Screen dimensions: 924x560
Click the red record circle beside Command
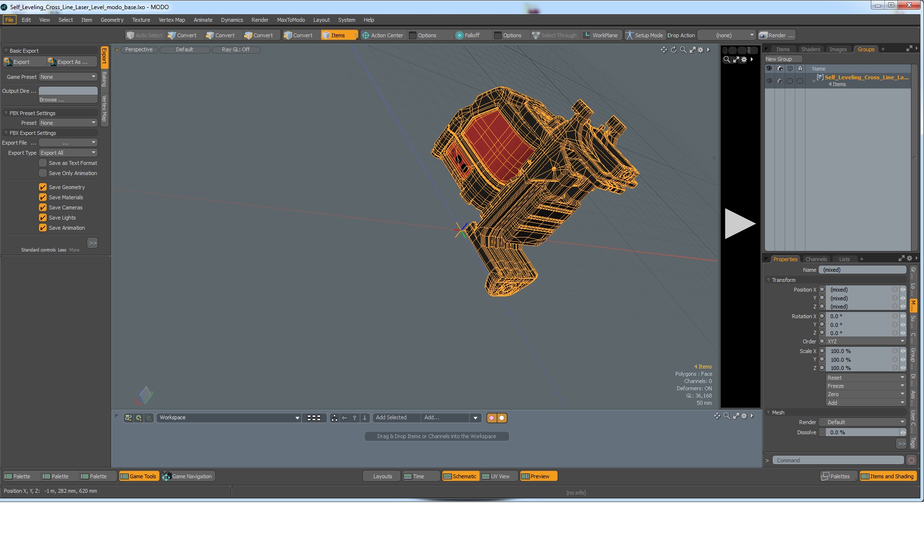(x=911, y=460)
